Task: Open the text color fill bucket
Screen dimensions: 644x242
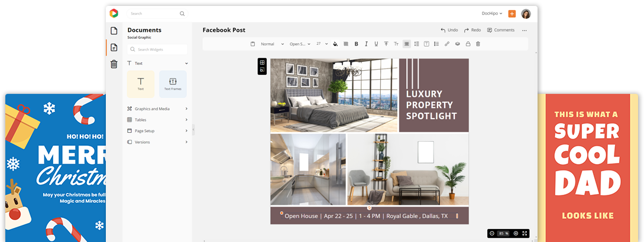Action: tap(335, 44)
